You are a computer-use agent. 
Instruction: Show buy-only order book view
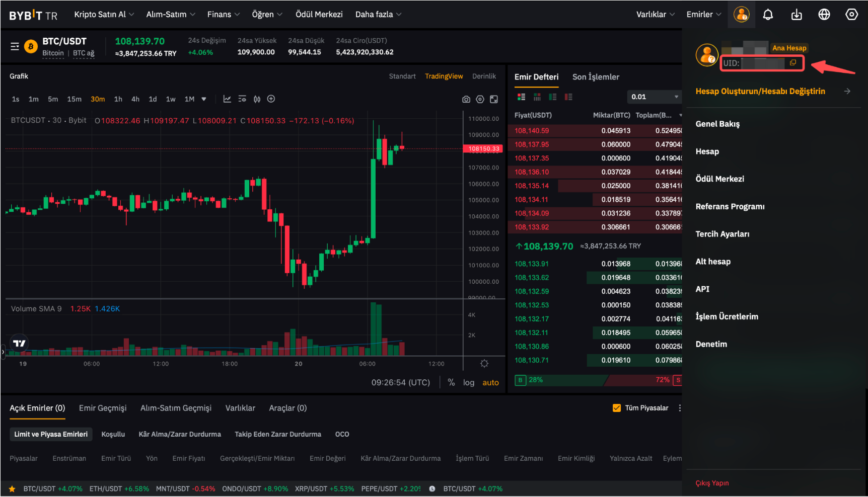tap(553, 97)
